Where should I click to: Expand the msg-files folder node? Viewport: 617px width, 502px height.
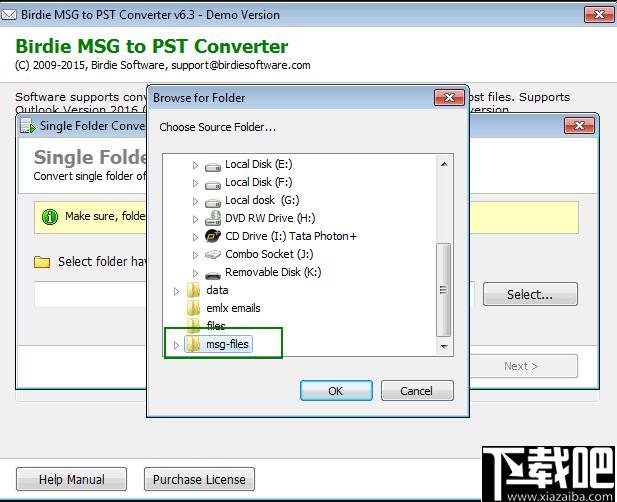tap(176, 345)
